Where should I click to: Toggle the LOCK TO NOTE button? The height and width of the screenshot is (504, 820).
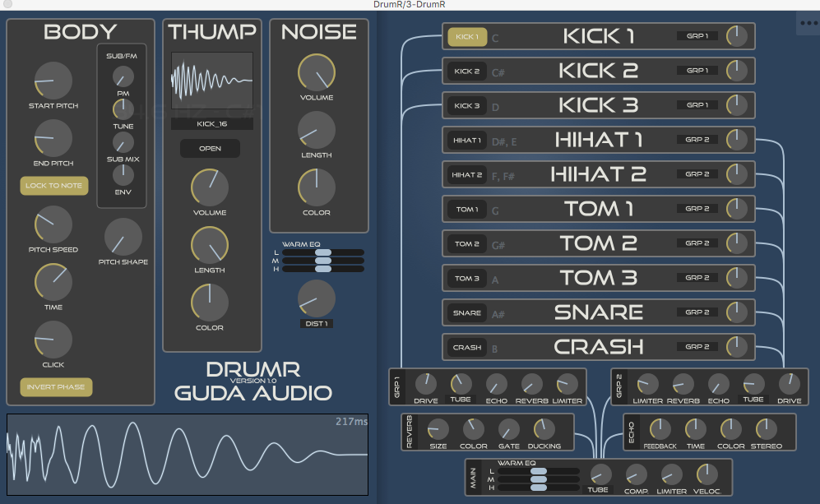point(53,185)
